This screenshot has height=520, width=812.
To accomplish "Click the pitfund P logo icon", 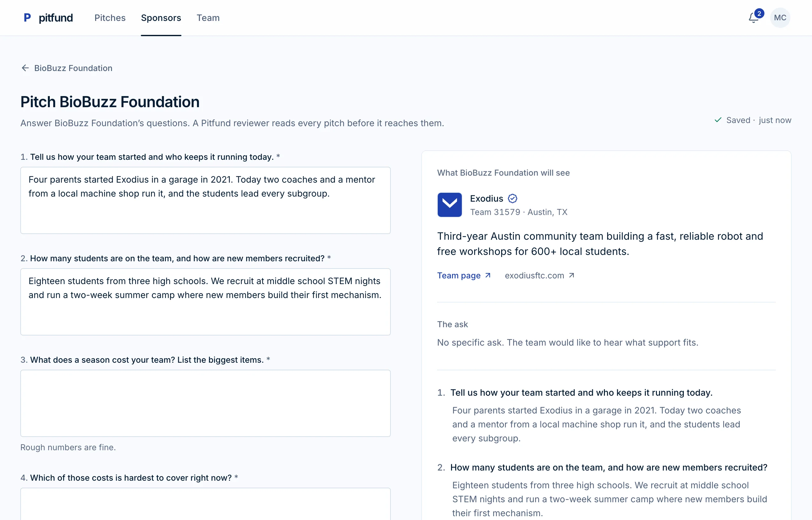I will 27,17.
